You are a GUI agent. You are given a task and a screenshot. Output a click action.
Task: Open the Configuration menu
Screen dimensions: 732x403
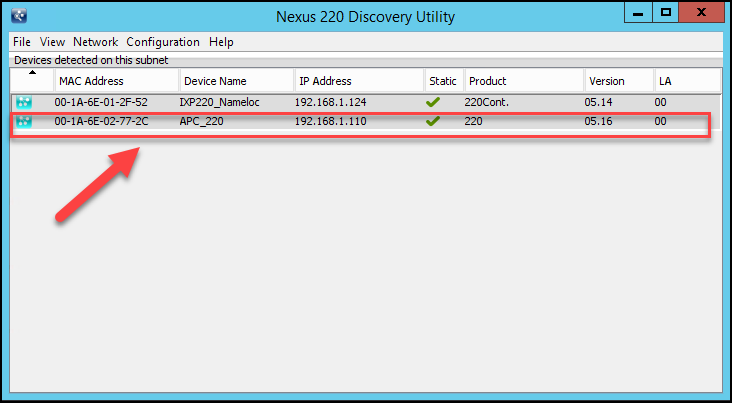coord(163,42)
